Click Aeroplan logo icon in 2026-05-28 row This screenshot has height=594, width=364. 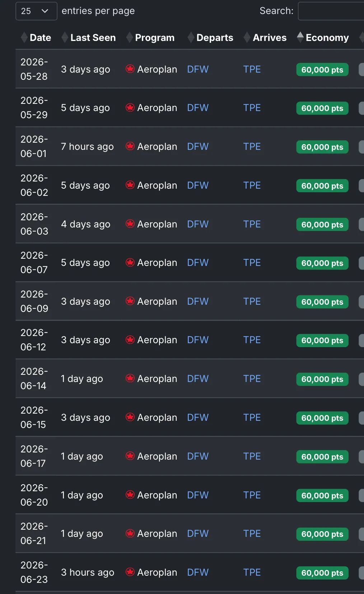[130, 69]
